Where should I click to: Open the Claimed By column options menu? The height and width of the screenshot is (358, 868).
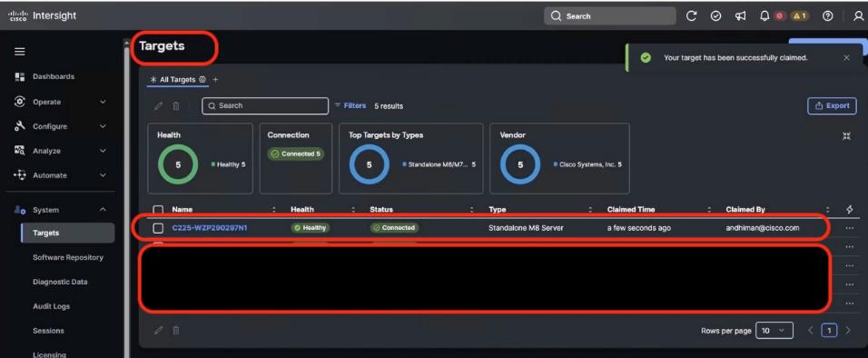(827, 210)
